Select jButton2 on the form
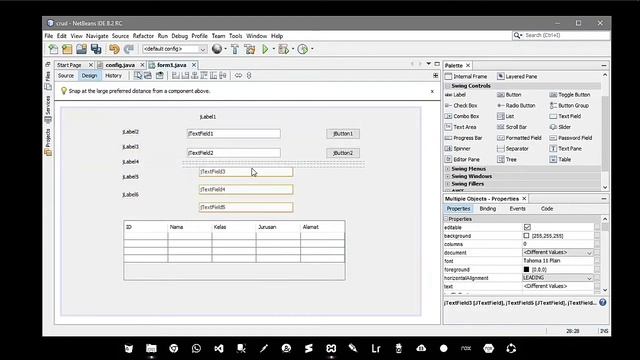 point(343,153)
